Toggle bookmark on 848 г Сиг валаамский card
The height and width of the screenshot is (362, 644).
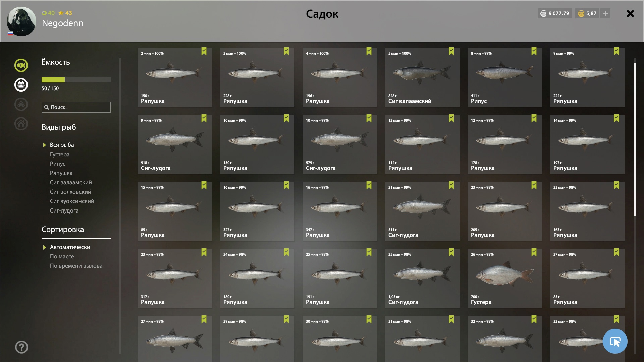451,51
